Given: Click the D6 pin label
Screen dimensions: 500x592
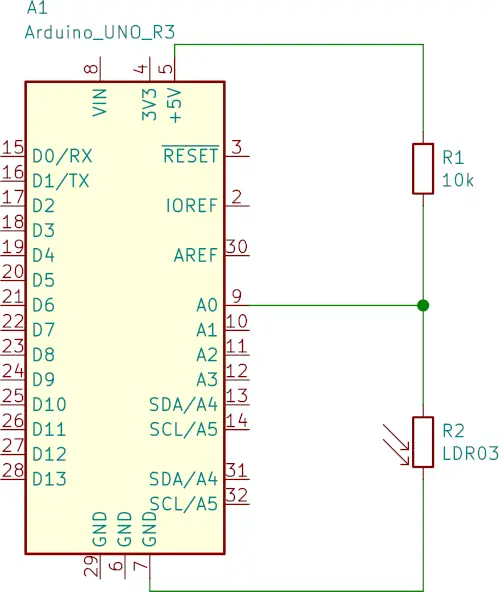Looking at the screenshot, I should (x=43, y=305).
